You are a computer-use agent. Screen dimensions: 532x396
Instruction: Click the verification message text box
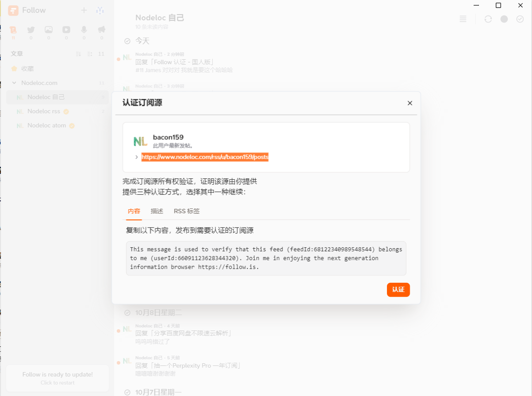266,258
